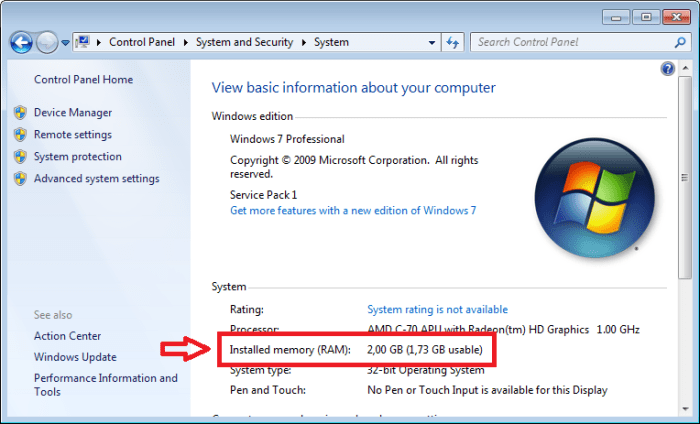This screenshot has height=424, width=700.
Task: Click View basic information heading
Action: pyautogui.click(x=354, y=87)
